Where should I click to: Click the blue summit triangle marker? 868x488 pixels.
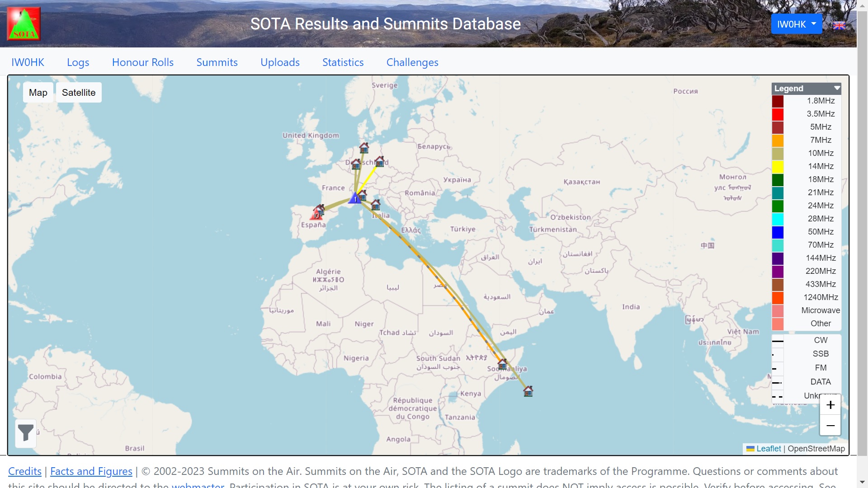[355, 198]
